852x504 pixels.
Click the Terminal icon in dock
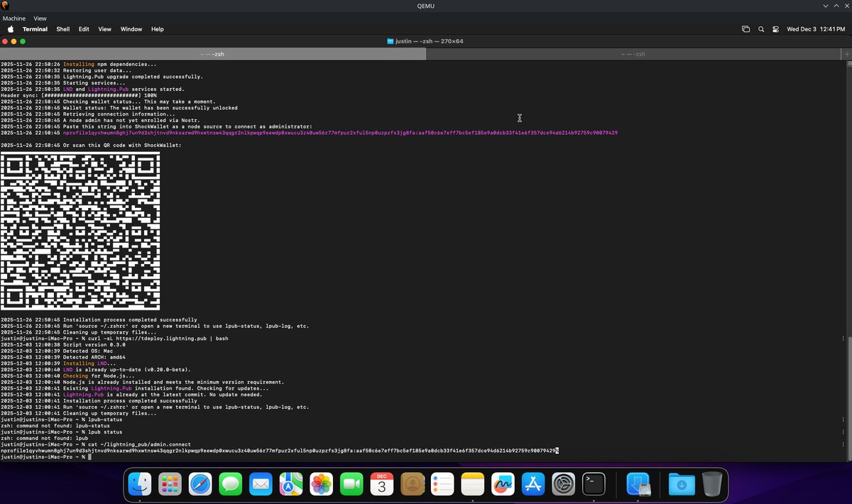593,485
